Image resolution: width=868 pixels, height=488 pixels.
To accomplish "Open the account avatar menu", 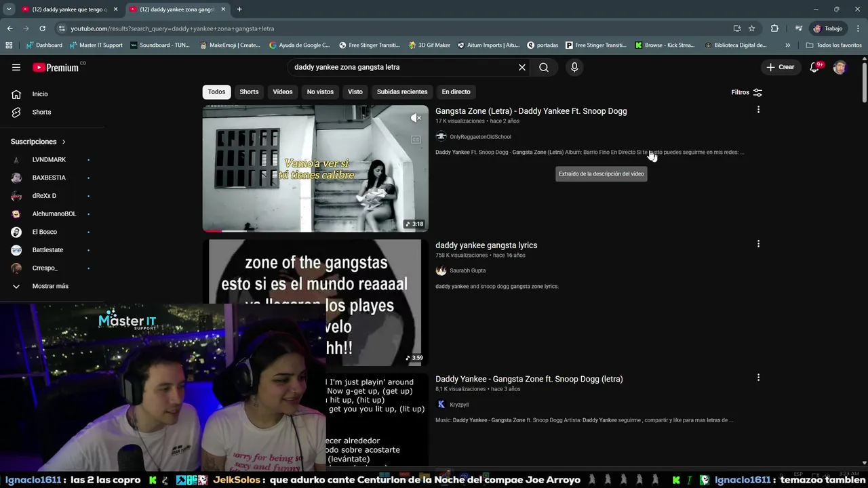I will [x=840, y=67].
